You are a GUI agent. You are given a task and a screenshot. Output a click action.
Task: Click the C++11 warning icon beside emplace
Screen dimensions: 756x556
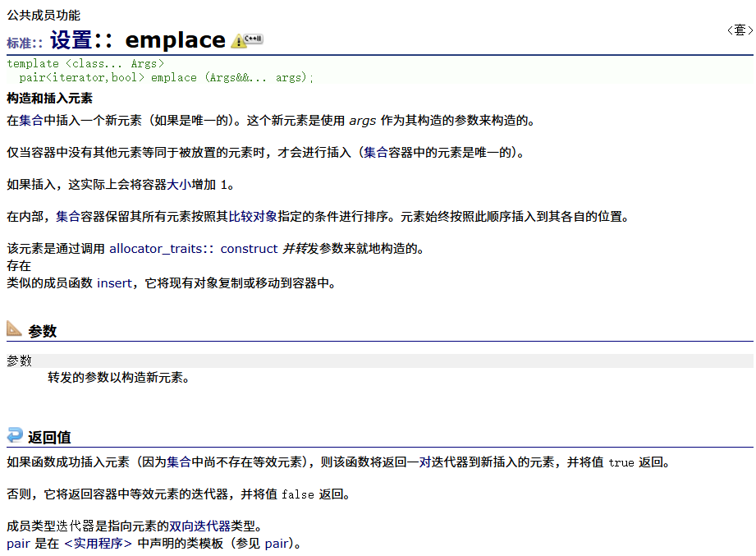click(x=247, y=40)
